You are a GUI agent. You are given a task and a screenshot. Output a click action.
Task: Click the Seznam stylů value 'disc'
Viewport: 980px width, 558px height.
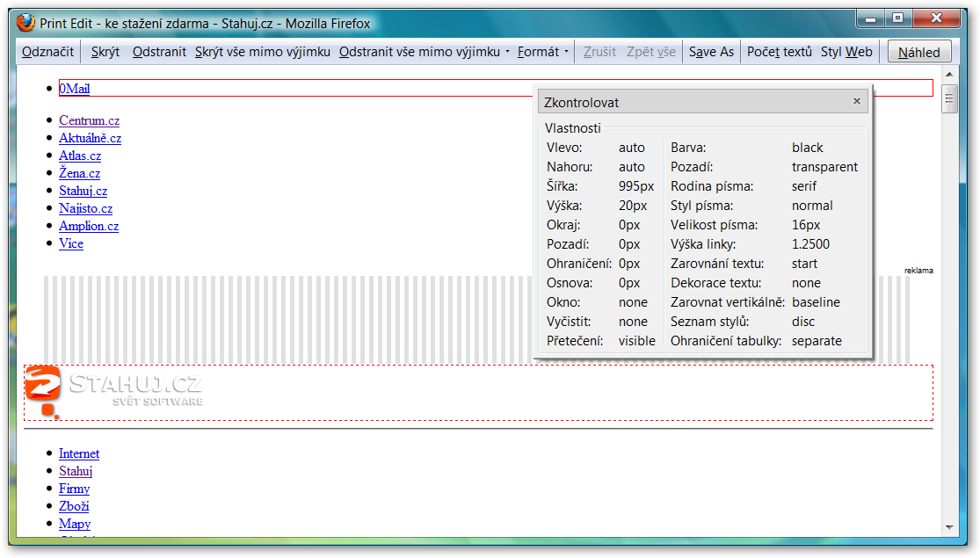[x=803, y=322]
